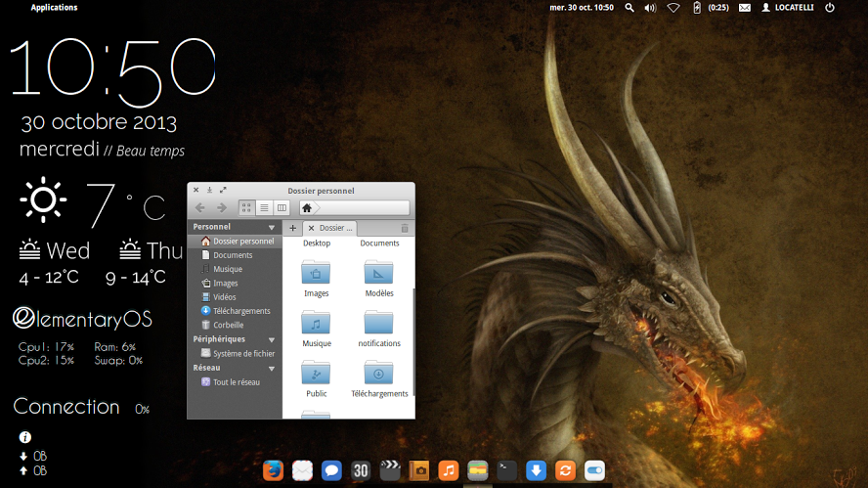Select the Musique folder icon in file pane
The width and height of the screenshot is (868, 488).
pyautogui.click(x=316, y=322)
